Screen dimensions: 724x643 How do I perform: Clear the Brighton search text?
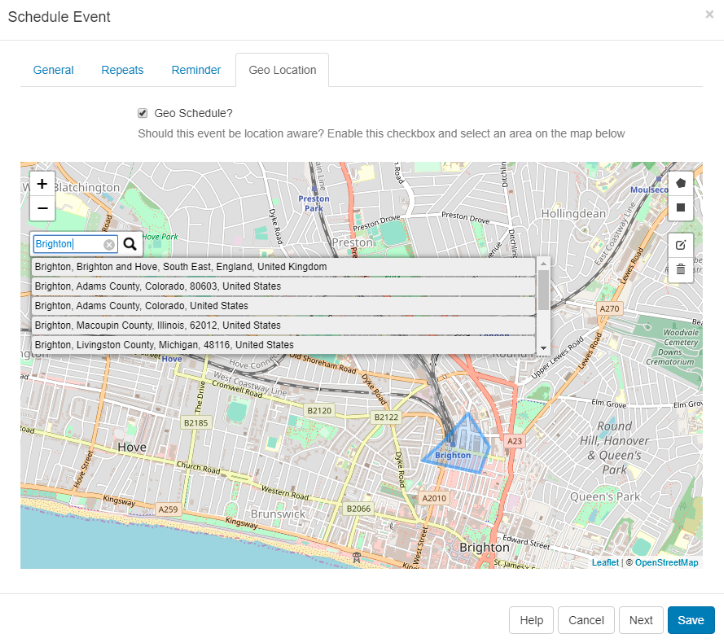pos(109,245)
